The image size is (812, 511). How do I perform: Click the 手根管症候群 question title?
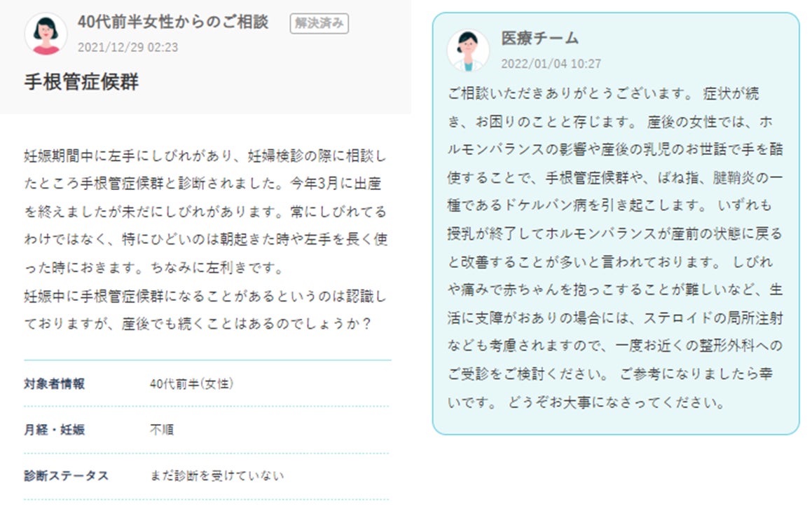81,82
